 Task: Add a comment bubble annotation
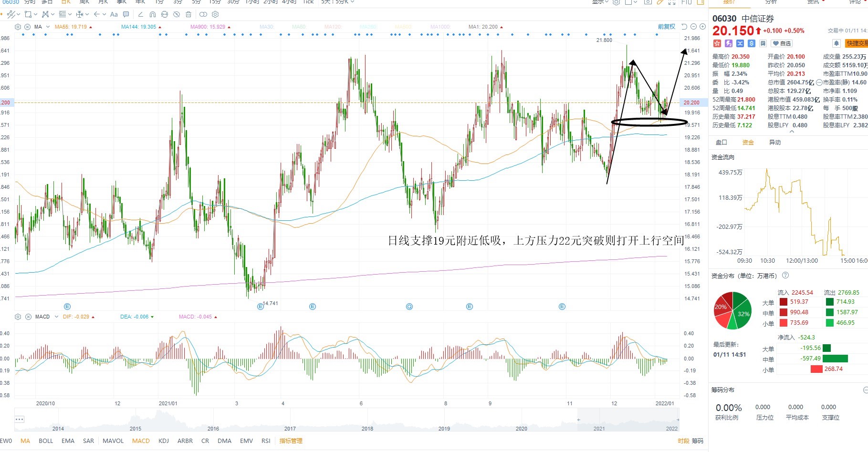click(126, 14)
